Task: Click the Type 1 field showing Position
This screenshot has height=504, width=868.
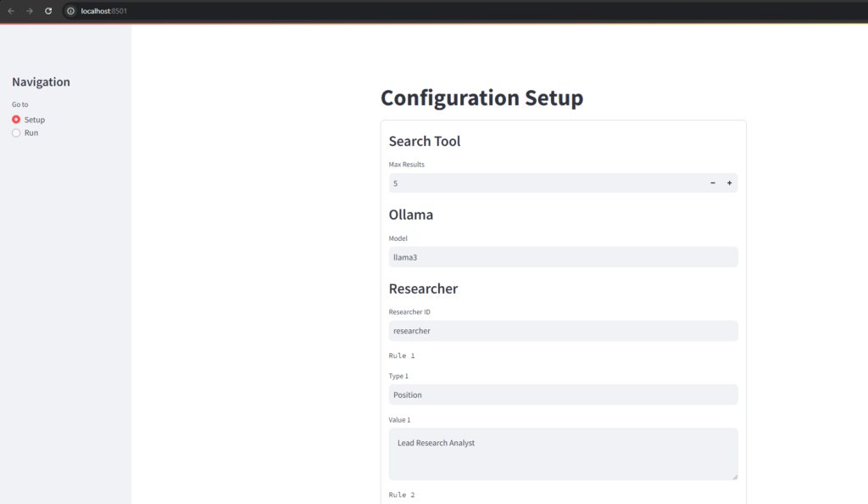Action: coord(563,395)
